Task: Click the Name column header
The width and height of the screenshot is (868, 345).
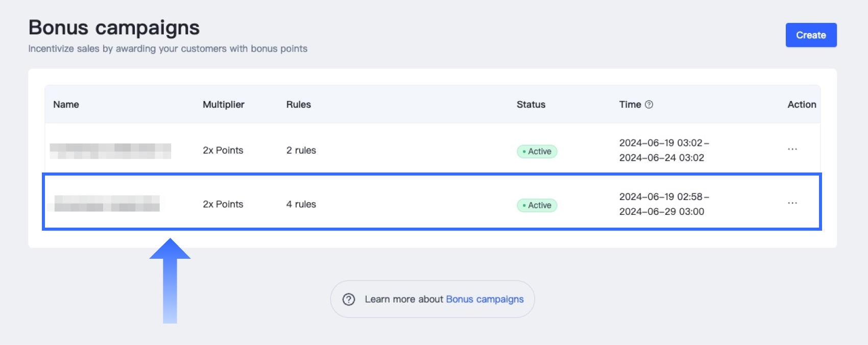Action: (66, 105)
